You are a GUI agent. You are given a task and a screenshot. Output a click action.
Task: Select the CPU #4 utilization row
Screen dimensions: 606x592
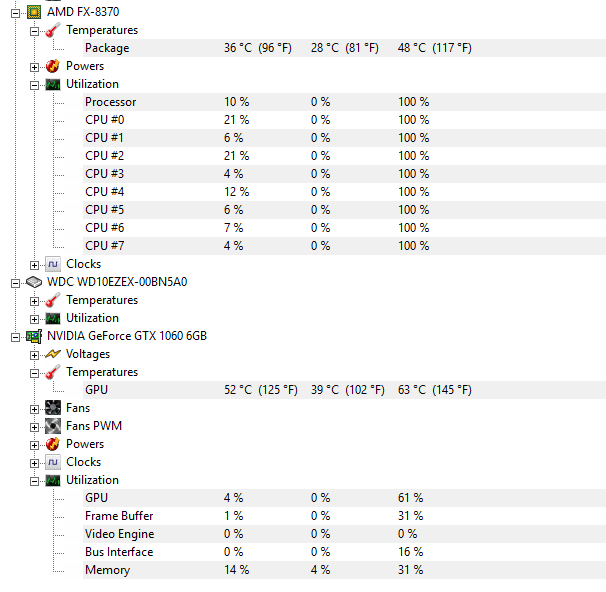pos(344,192)
